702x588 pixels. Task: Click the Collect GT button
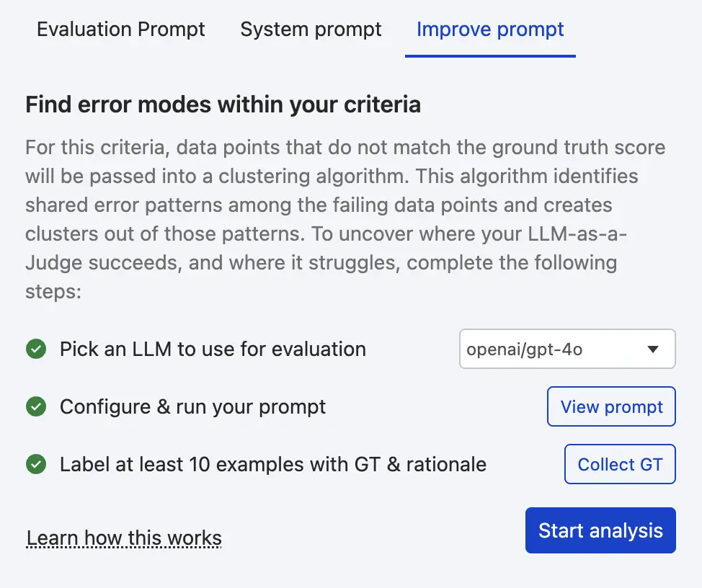[620, 465]
